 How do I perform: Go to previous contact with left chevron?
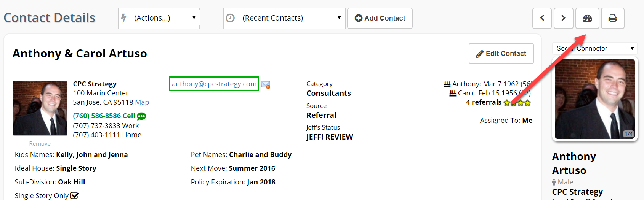click(542, 18)
